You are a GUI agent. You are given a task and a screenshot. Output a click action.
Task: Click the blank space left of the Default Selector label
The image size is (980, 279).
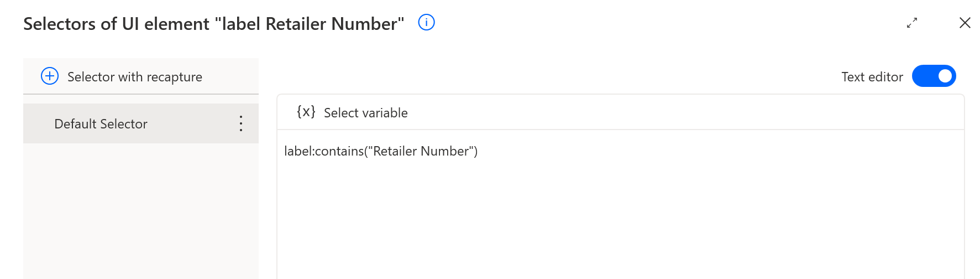[x=38, y=124]
